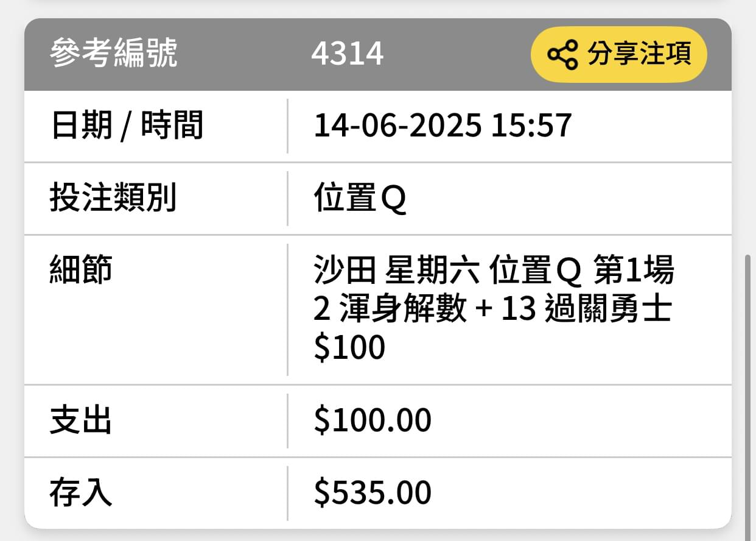This screenshot has width=756, height=541.
Task: Tap the 存入 row label
Action: click(x=81, y=493)
